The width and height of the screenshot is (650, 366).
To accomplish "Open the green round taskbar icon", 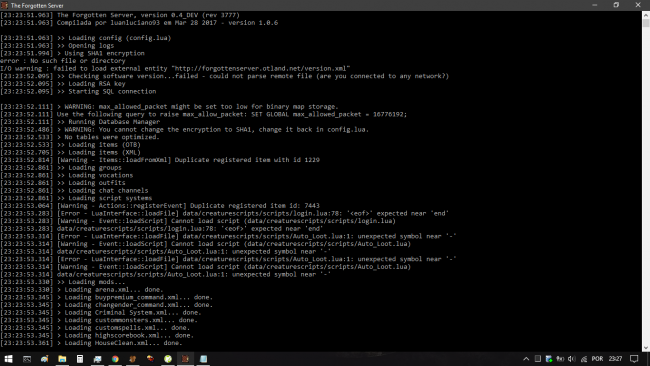I will click(168, 359).
